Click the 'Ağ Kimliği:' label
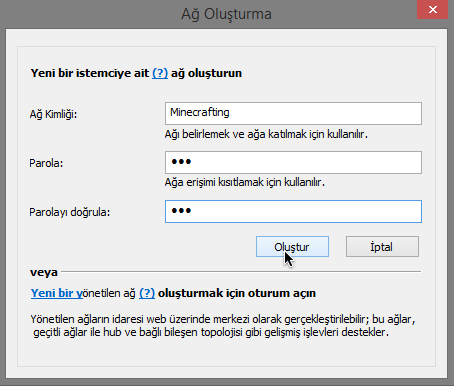 coord(53,114)
